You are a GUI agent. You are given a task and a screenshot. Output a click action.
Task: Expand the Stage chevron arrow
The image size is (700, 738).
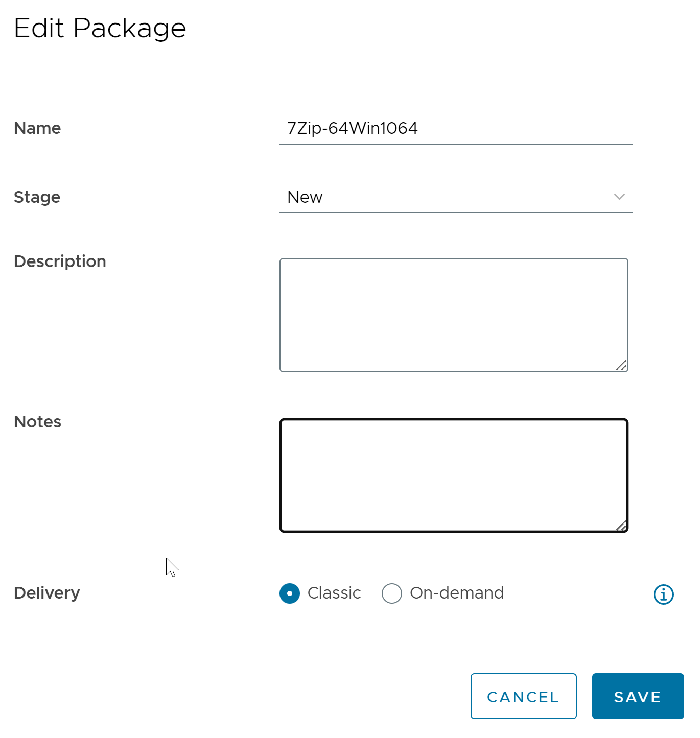click(619, 197)
